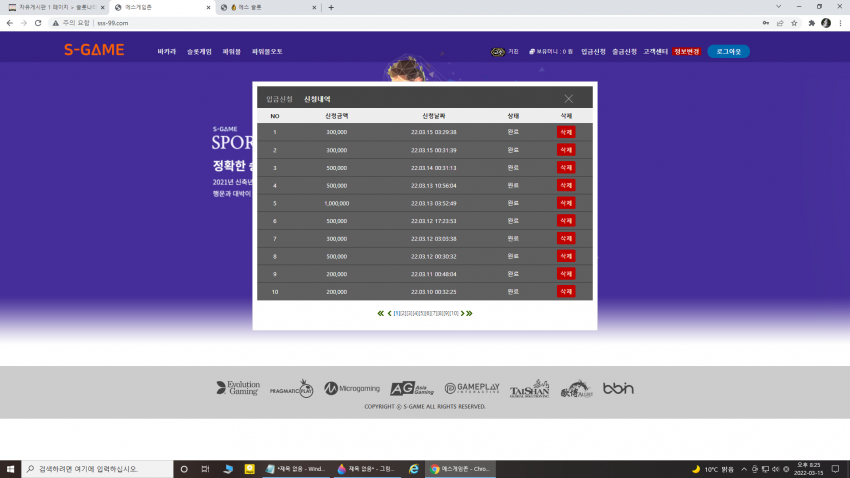Click the Evolution Gaming logo
The height and width of the screenshot is (478, 850).
click(238, 388)
